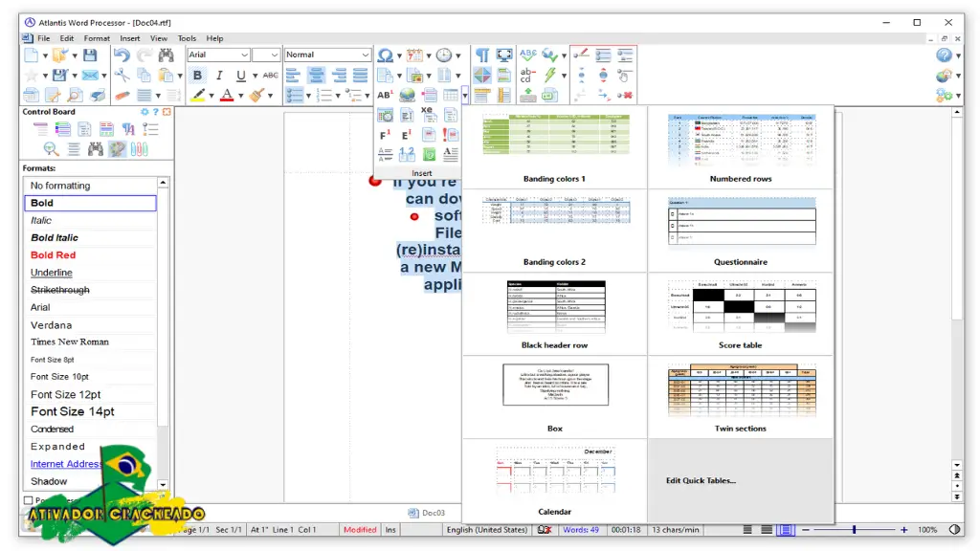The image size is (980, 551).
Task: Click the format painter brush icon
Action: click(x=256, y=96)
